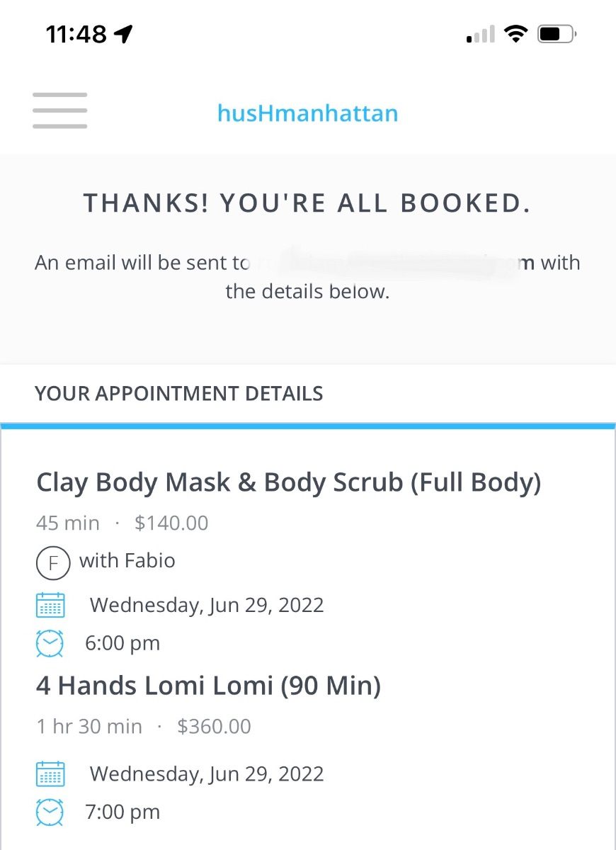Tap calendar icon for 4 Hands Lomi Lomi
This screenshot has height=850, width=616.
pos(50,773)
